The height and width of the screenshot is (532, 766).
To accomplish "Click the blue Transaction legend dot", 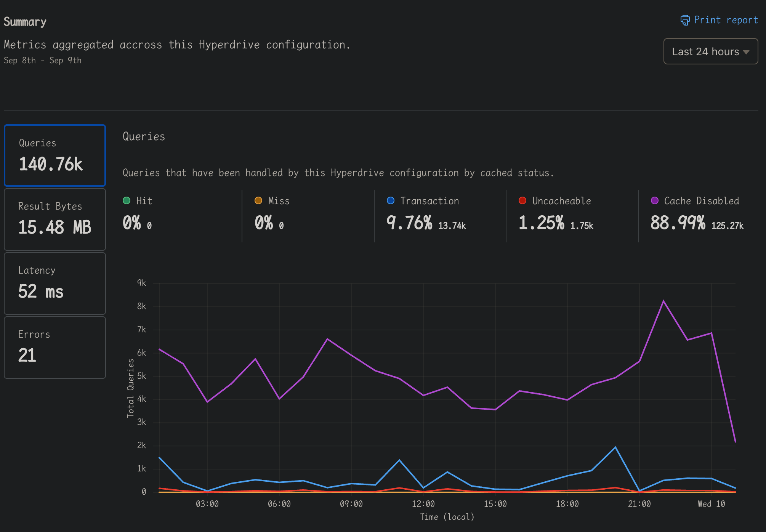I will pyautogui.click(x=391, y=200).
